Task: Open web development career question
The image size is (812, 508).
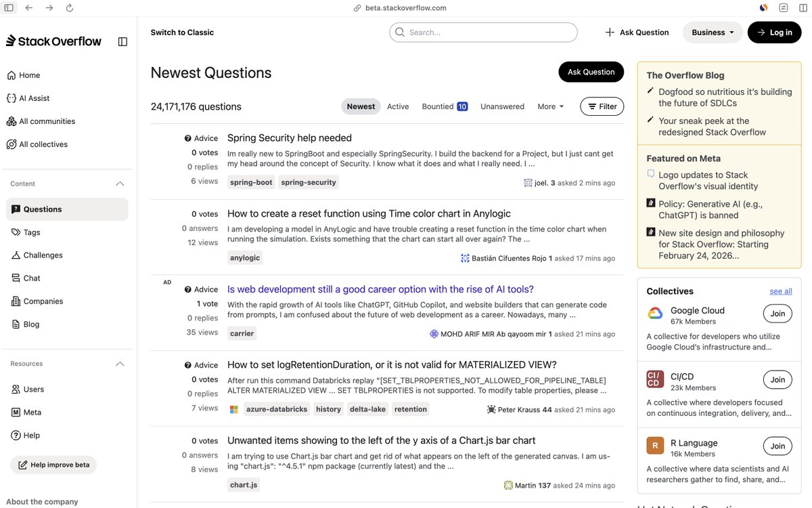Action: (380, 289)
